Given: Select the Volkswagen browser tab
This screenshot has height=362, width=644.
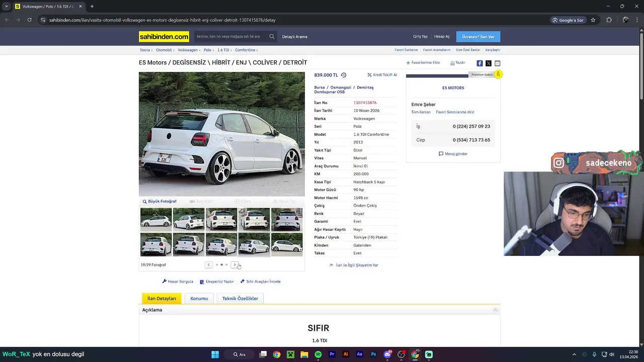Looking at the screenshot, I should coord(49,7).
